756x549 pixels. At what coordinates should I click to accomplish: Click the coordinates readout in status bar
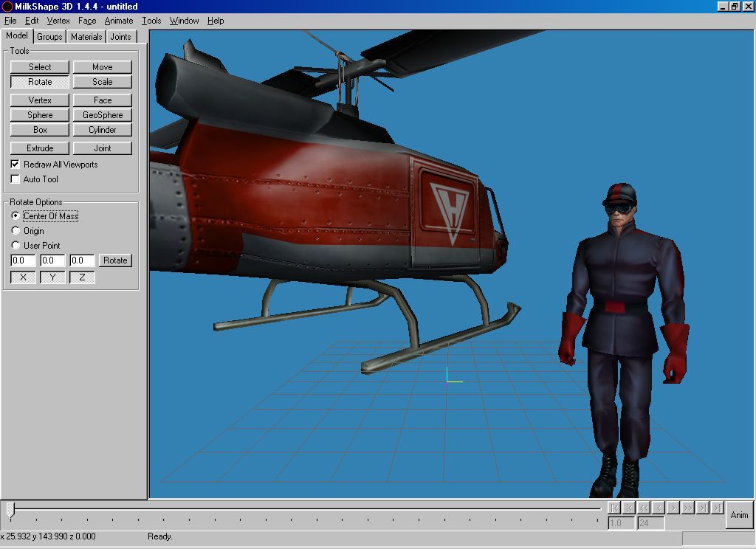click(x=48, y=536)
